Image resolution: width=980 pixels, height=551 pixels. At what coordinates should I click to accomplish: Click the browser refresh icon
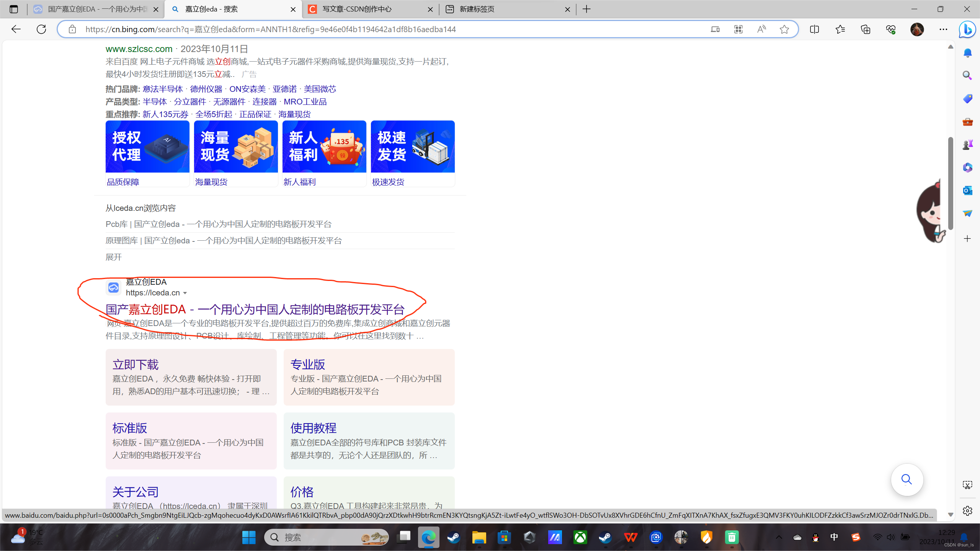coord(41,29)
